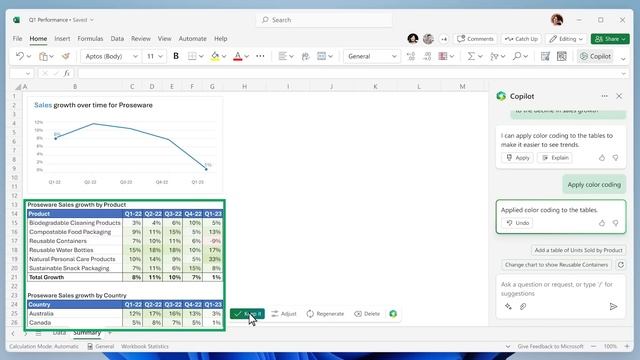
Task: Switch to the Data sheet tab
Action: [59, 333]
